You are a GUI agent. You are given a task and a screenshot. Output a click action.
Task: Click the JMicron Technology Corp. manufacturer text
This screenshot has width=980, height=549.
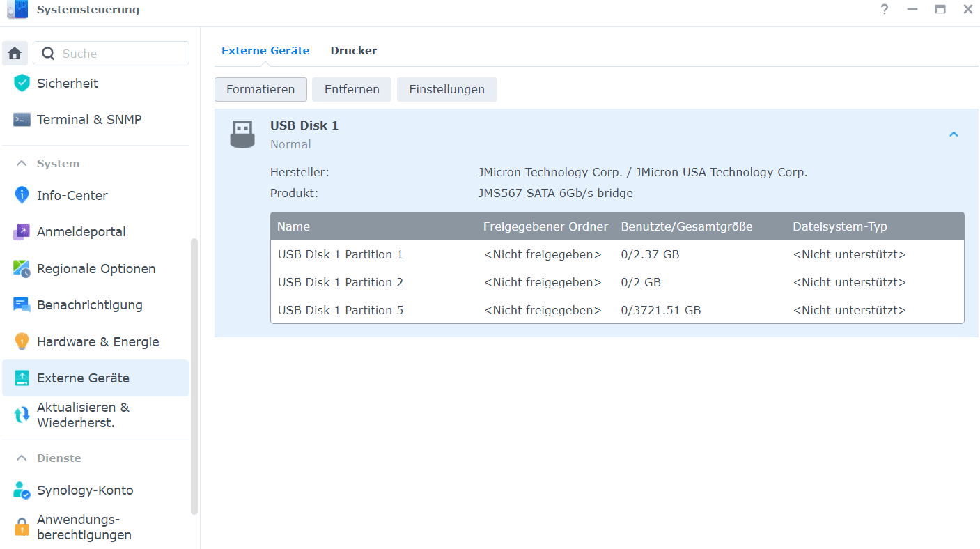[643, 172]
